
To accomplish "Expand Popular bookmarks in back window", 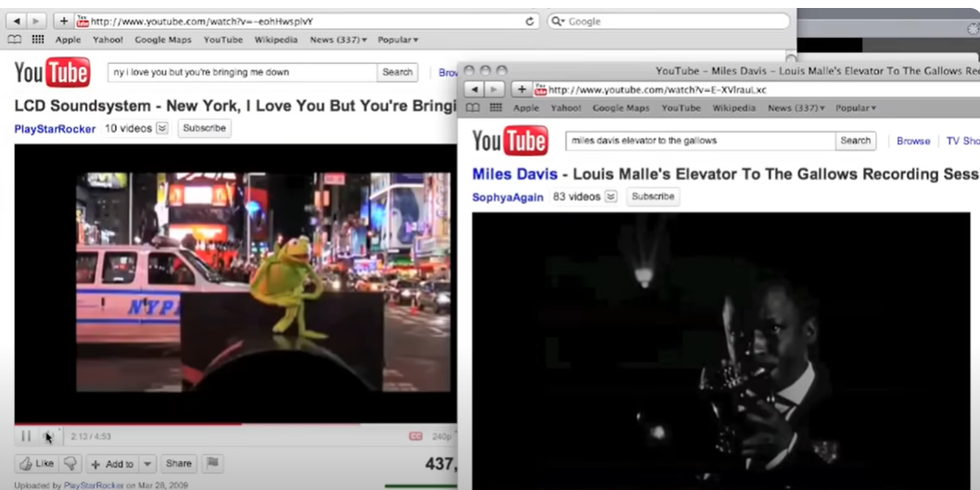I will pos(397,39).
